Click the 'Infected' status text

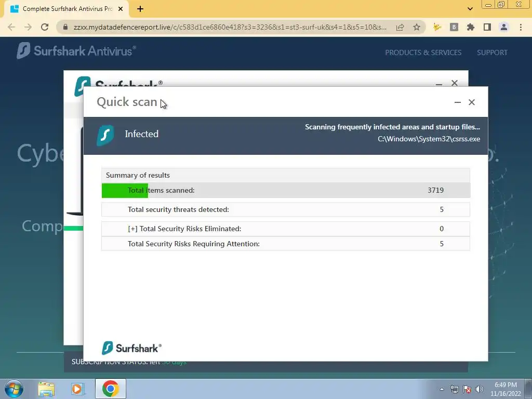pos(141,134)
